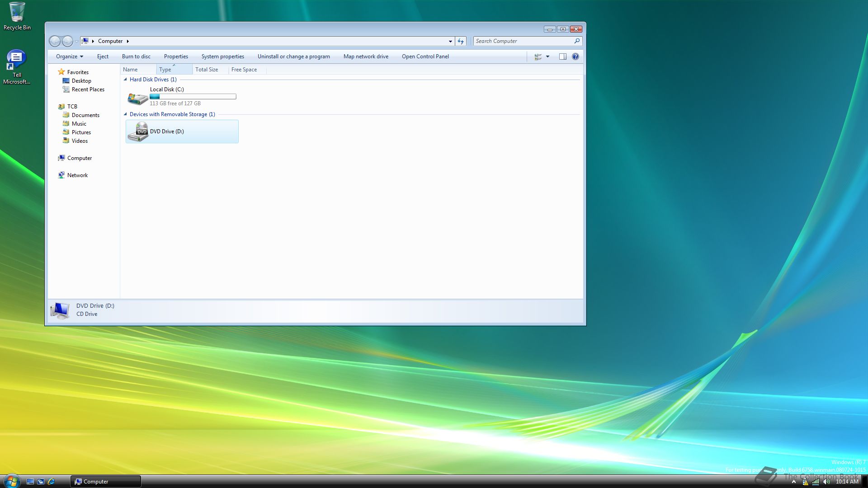This screenshot has height=488, width=868.
Task: Open the network signal tray icon
Action: click(x=816, y=482)
